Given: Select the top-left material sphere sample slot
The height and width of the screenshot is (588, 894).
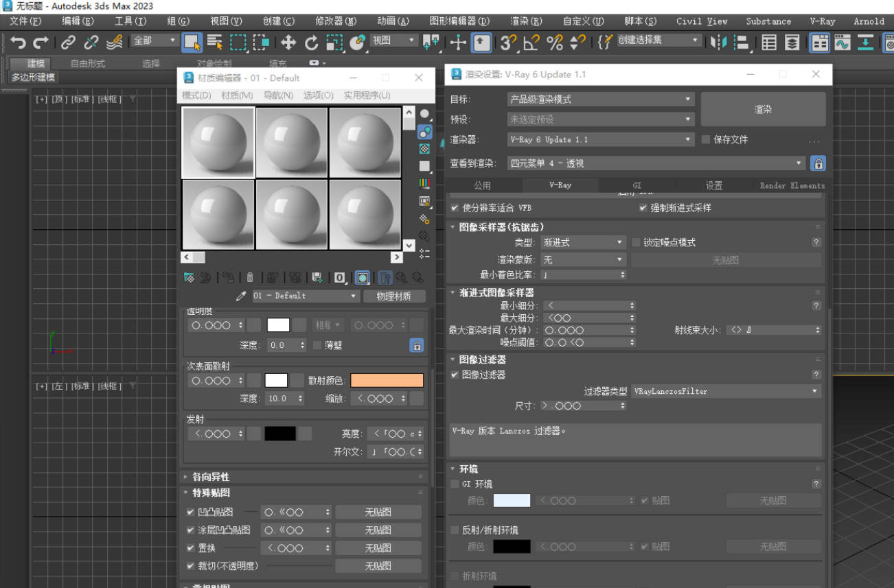Looking at the screenshot, I should (218, 142).
